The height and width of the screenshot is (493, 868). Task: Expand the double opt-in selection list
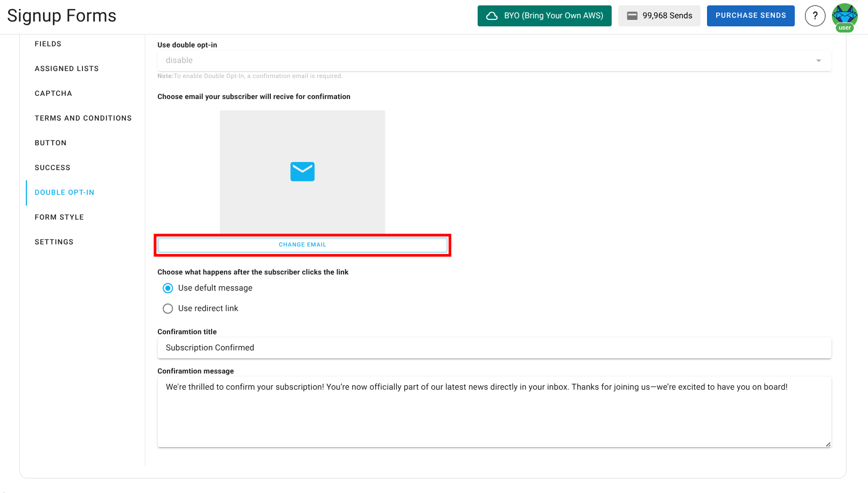click(494, 60)
